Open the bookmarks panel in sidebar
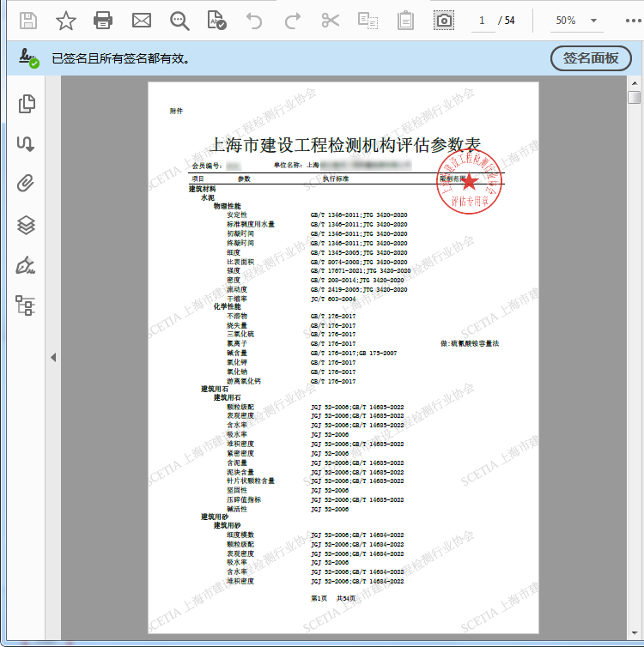The height and width of the screenshot is (647, 644). 27,144
